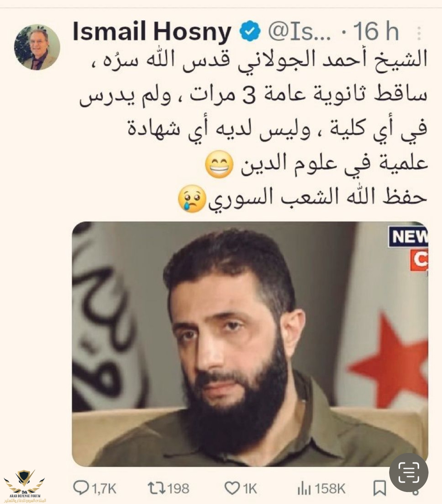
Task: Open the @Is... username handle
Action: tap(300, 32)
